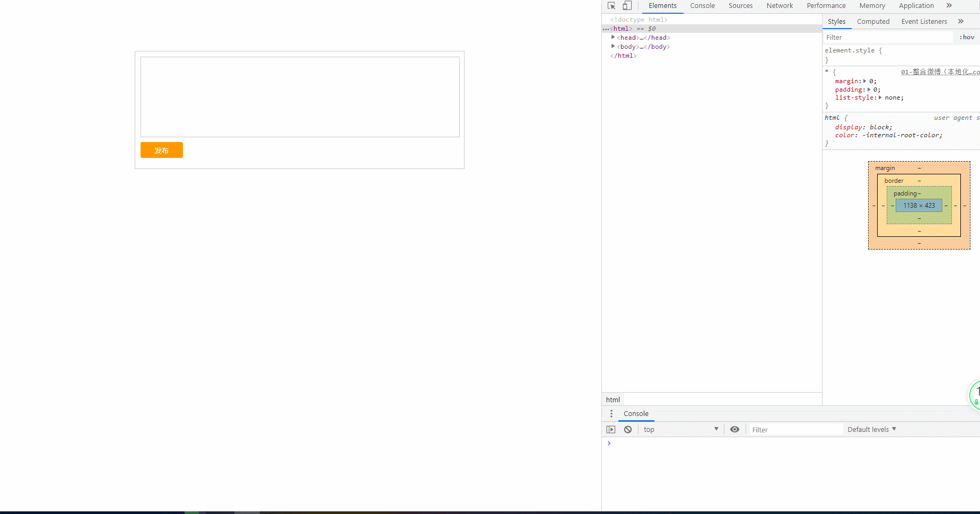Click element.style rule block
980x514 pixels.
901,55
